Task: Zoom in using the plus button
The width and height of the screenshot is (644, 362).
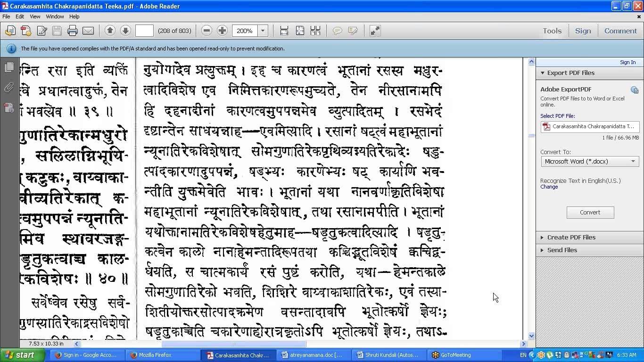Action: 222,31
